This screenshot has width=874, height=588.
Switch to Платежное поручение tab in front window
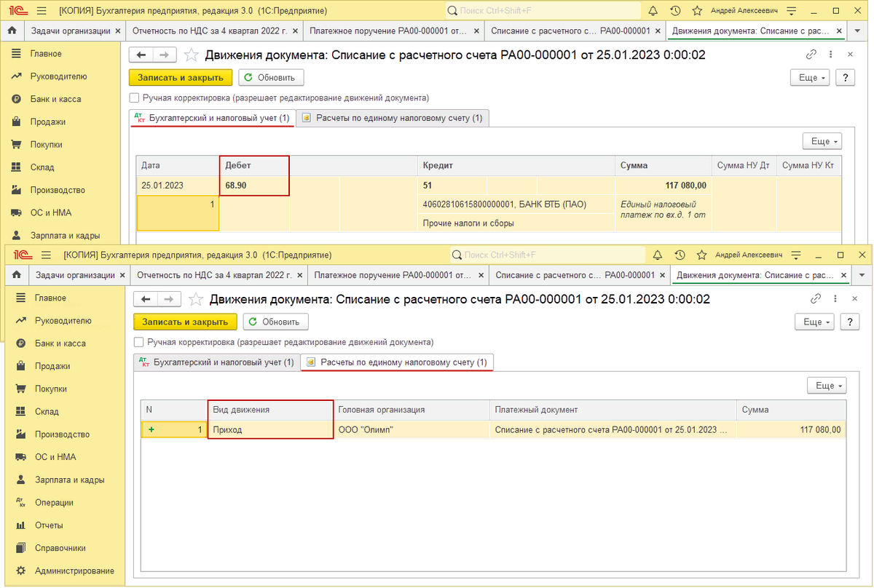coord(392,276)
